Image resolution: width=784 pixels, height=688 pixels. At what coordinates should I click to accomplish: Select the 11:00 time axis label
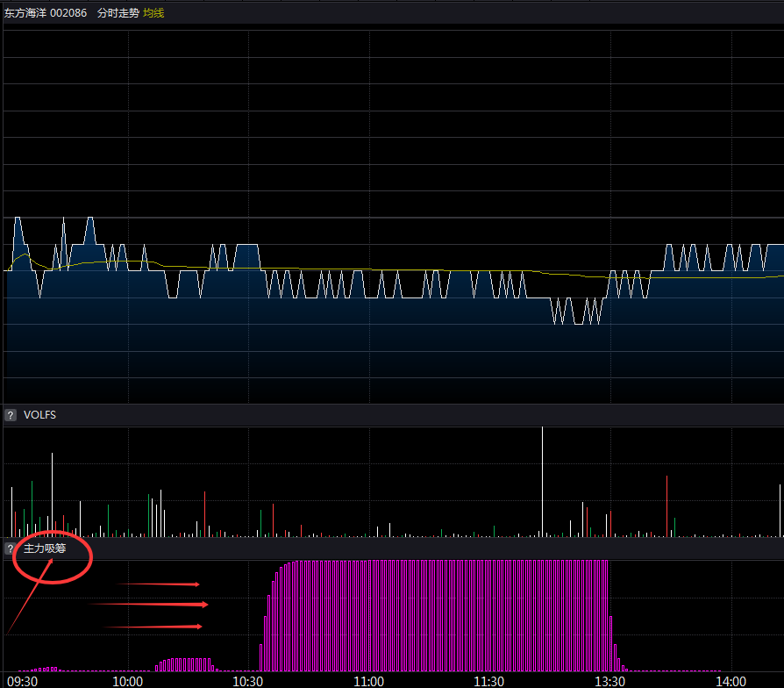[369, 682]
